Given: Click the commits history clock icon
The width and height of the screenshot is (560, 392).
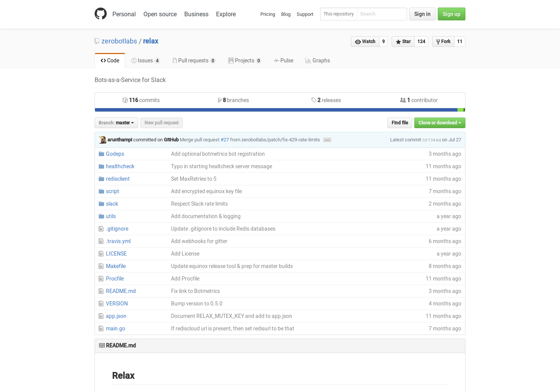Looking at the screenshot, I should point(125,100).
